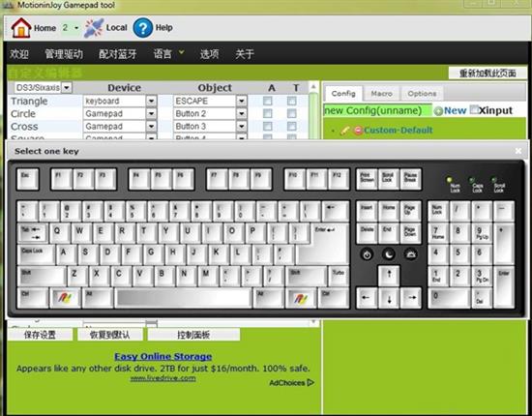Close the Select one key dialog
This screenshot has width=532, height=416.
coord(518,151)
